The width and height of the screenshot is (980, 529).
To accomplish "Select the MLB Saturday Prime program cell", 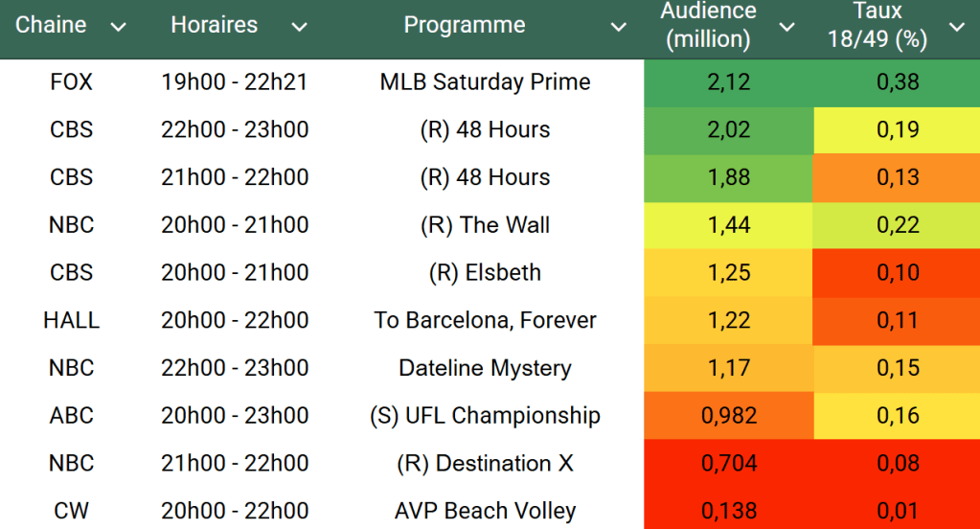I will 485,82.
